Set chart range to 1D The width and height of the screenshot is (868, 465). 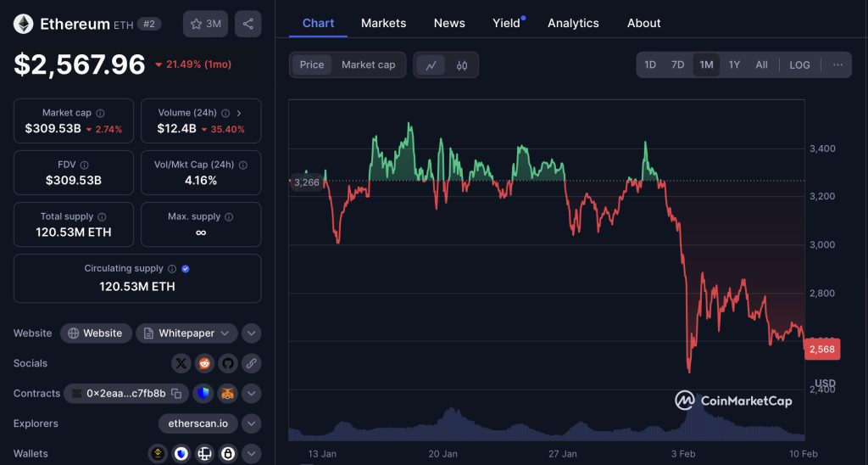650,64
